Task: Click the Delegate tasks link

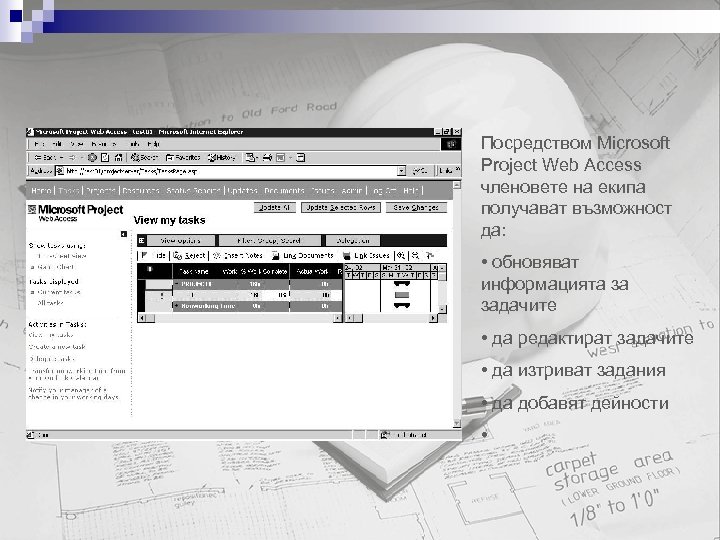Action: point(52,359)
